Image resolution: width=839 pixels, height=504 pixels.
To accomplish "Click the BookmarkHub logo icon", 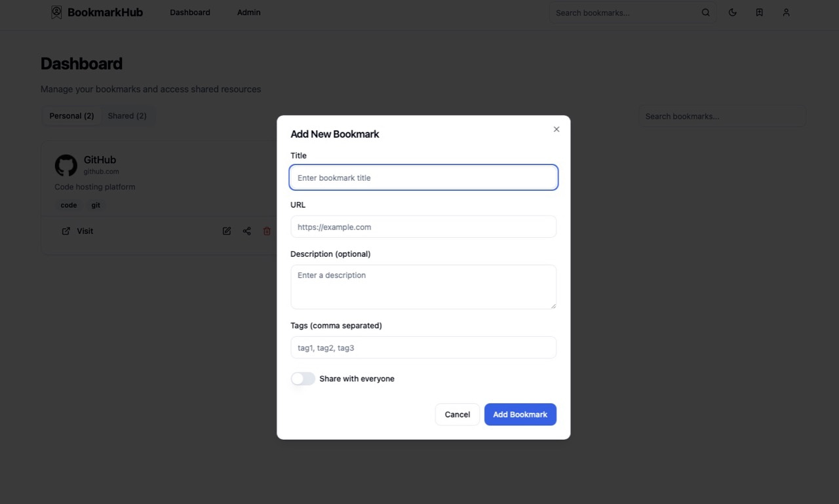I will pyautogui.click(x=56, y=12).
